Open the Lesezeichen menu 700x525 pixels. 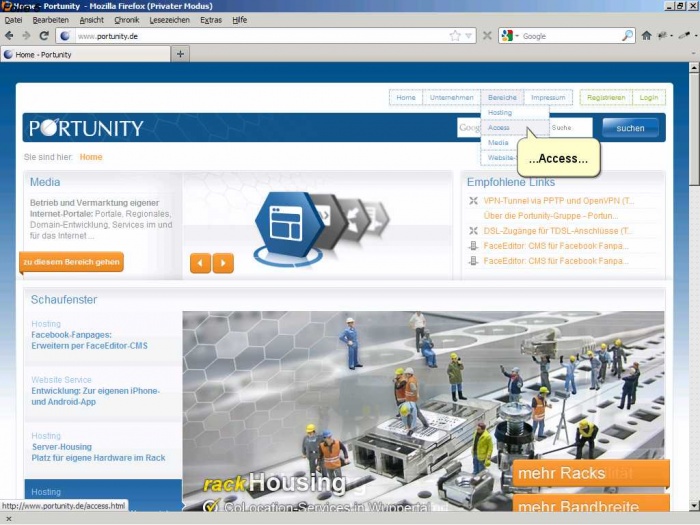(169, 20)
